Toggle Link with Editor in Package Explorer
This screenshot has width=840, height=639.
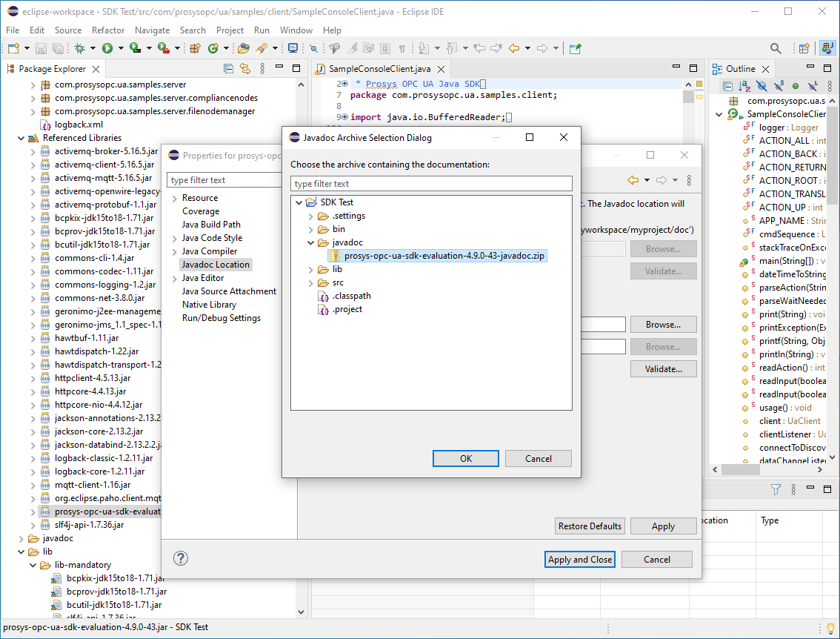tap(244, 69)
